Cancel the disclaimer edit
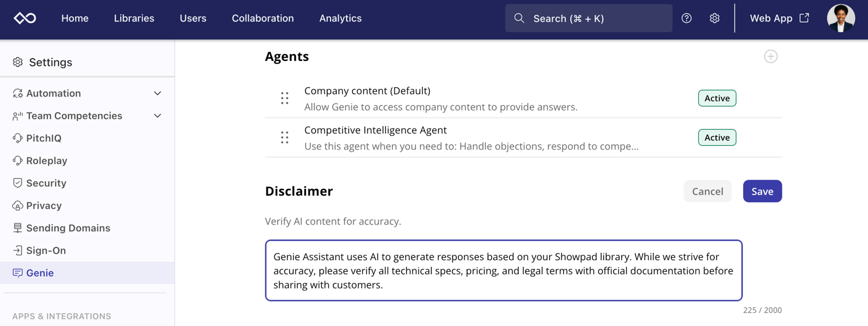868x326 pixels. click(707, 191)
